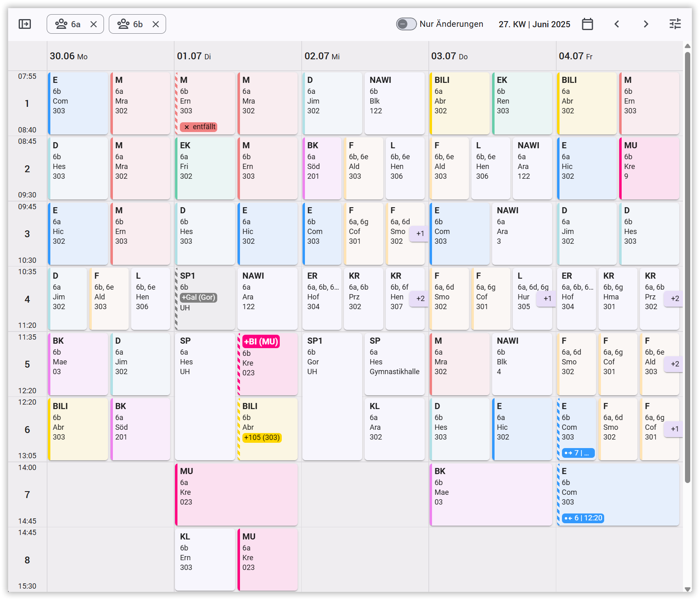Open cancelled M 6b lesson marked entfällt
Viewport: 700px width, 600px height.
click(x=205, y=103)
